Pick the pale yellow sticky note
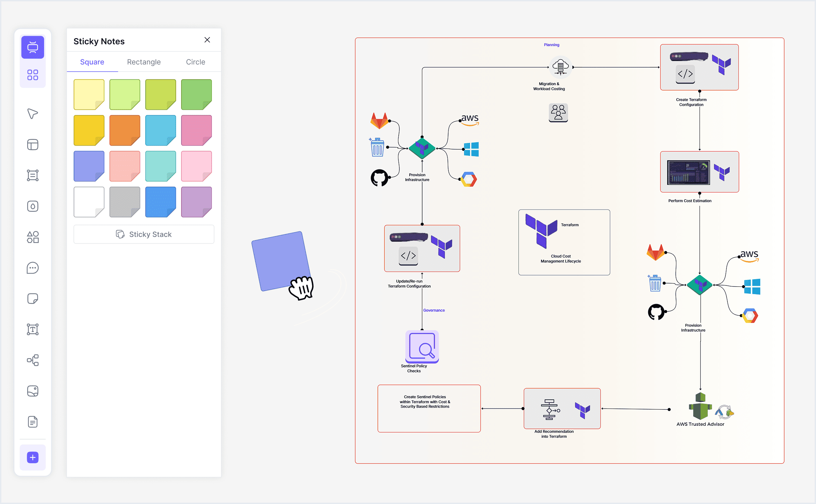 pos(89,95)
